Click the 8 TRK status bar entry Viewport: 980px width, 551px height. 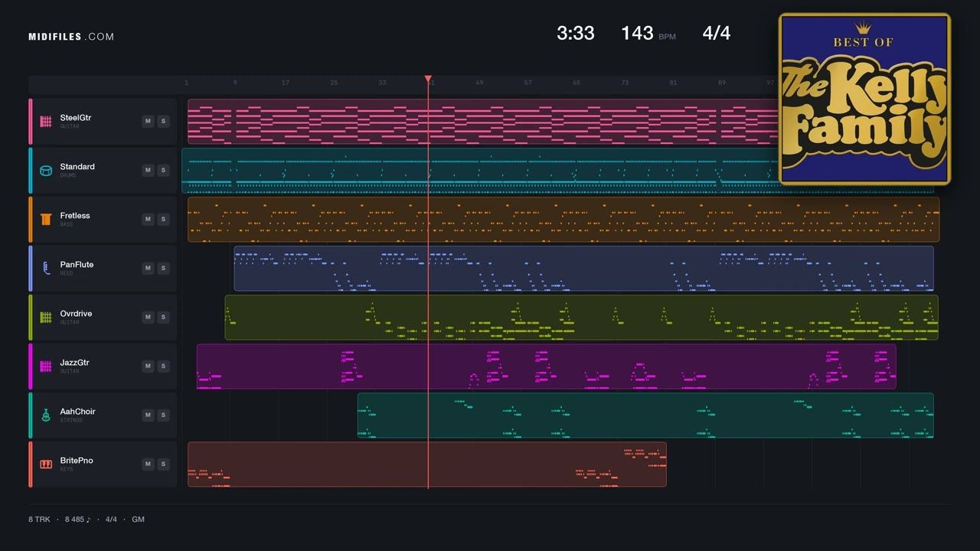39,520
